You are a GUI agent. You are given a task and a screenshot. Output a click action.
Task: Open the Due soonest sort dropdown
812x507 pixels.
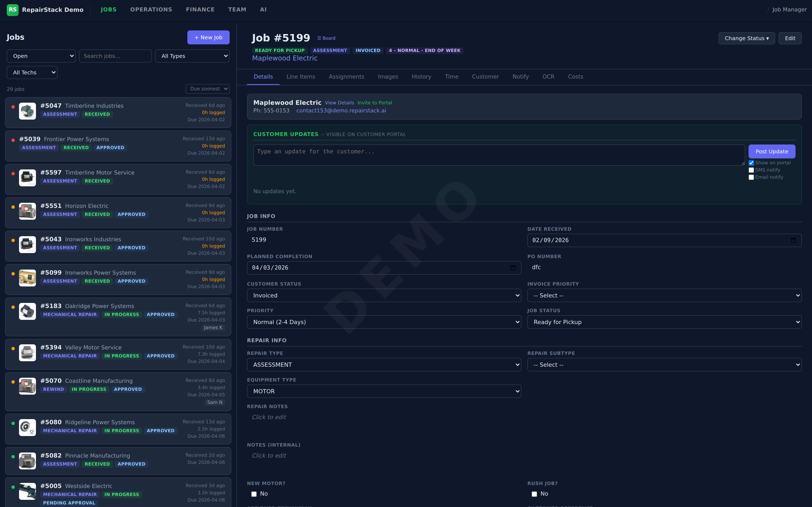coord(207,89)
